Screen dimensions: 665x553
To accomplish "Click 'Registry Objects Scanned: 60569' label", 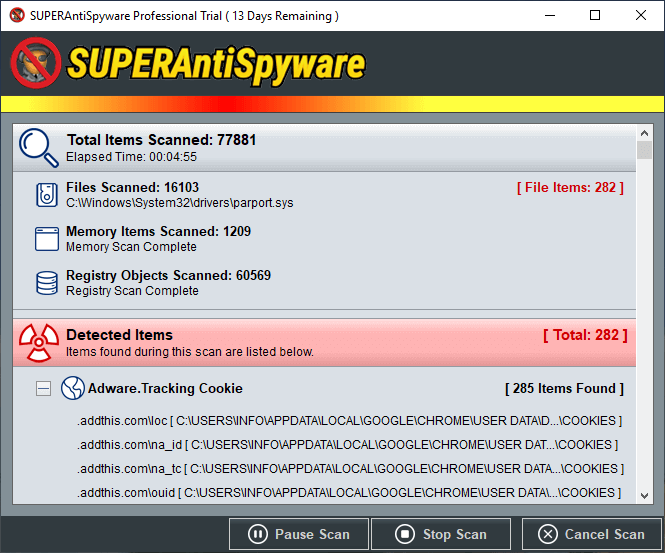I will 168,276.
